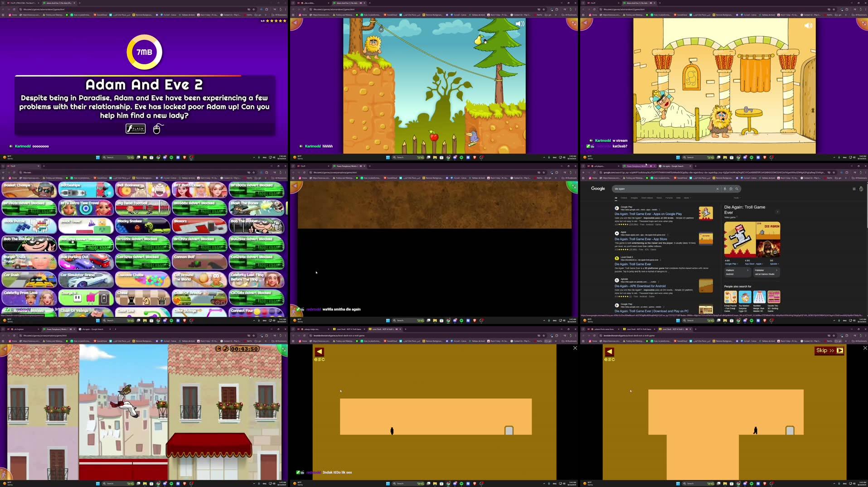Open the Bloxorz game tile
868x487 pixels.
point(199,226)
